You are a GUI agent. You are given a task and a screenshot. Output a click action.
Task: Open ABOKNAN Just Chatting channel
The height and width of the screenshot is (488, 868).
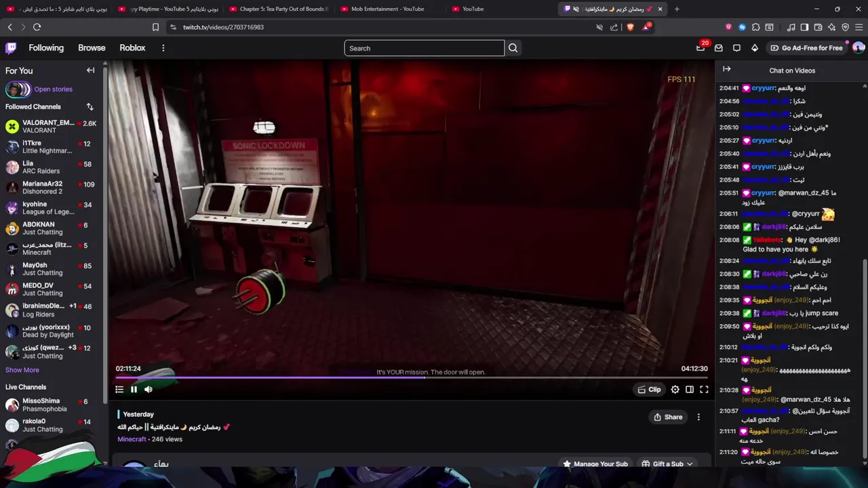[x=52, y=228]
